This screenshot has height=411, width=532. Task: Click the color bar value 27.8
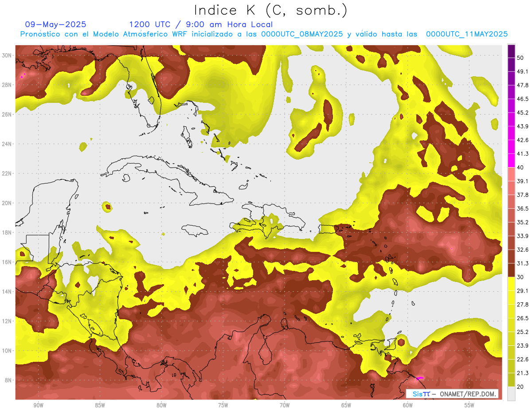[x=523, y=304]
